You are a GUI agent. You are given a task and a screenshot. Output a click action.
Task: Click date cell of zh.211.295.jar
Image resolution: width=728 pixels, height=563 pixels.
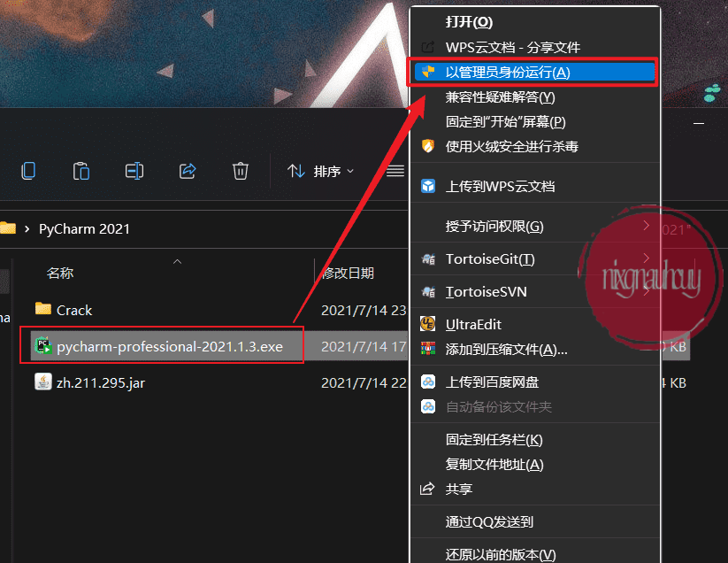coord(364,382)
